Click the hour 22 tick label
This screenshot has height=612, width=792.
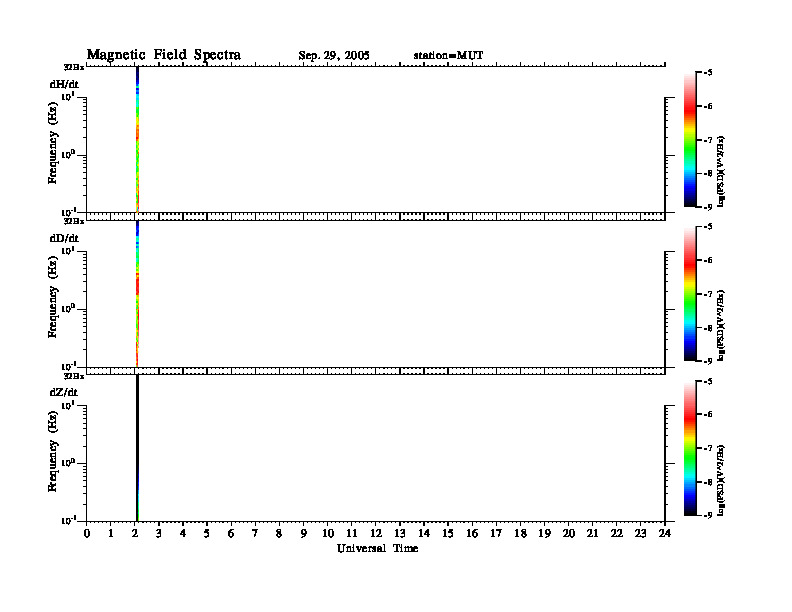point(616,533)
